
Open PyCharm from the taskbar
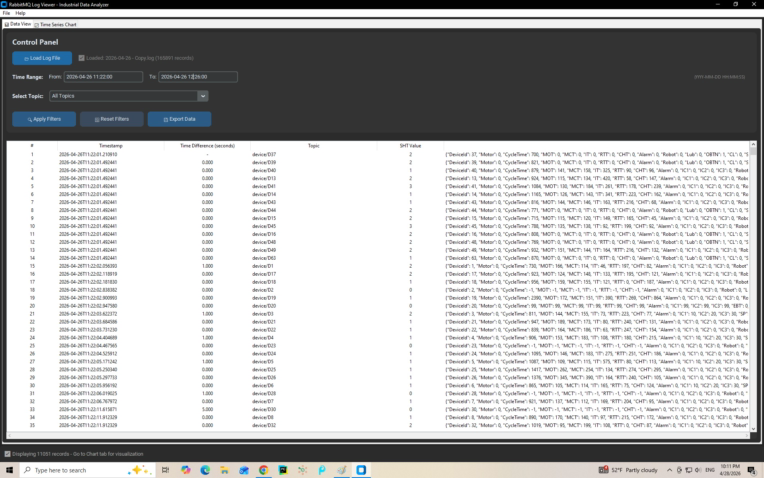click(283, 470)
